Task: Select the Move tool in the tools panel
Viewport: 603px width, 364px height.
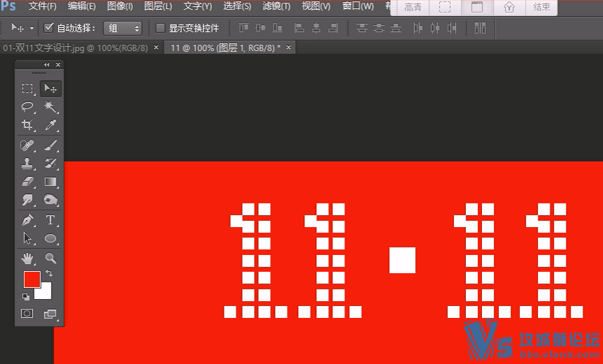Action: pyautogui.click(x=50, y=89)
